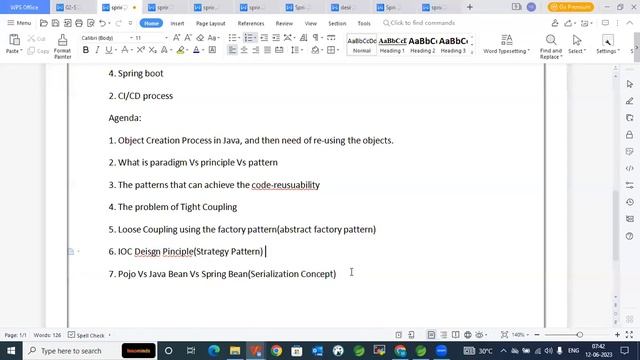Image resolution: width=640 pixels, height=360 pixels.
Task: Open a new document tab with plus
Action: point(470,7)
